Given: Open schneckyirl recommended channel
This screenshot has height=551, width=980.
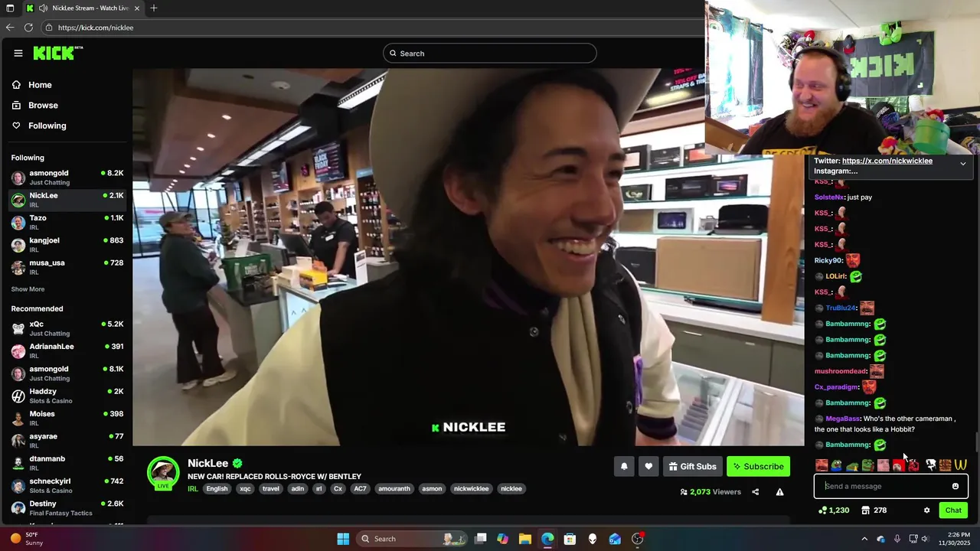Looking at the screenshot, I should pos(67,485).
